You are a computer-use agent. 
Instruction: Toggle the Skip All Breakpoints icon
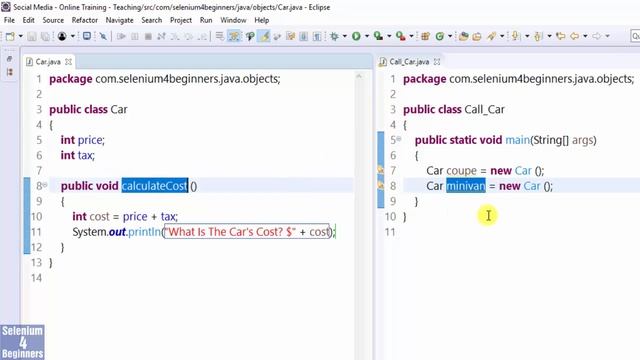[103, 36]
